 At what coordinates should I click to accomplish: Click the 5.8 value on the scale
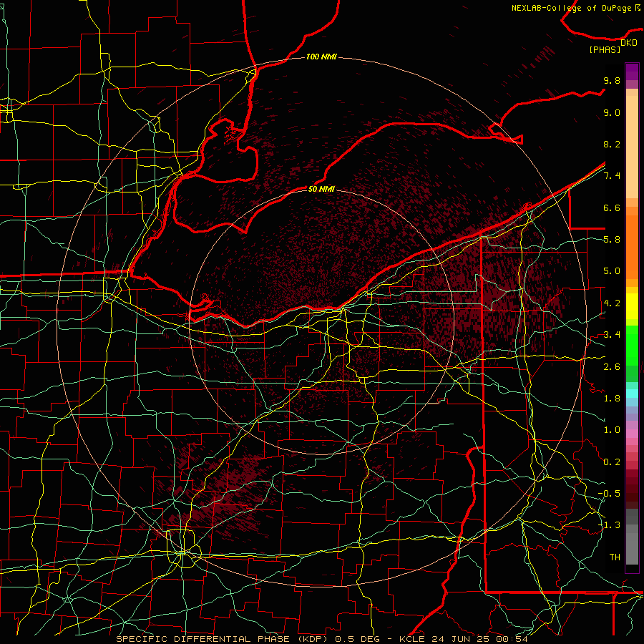pos(612,240)
